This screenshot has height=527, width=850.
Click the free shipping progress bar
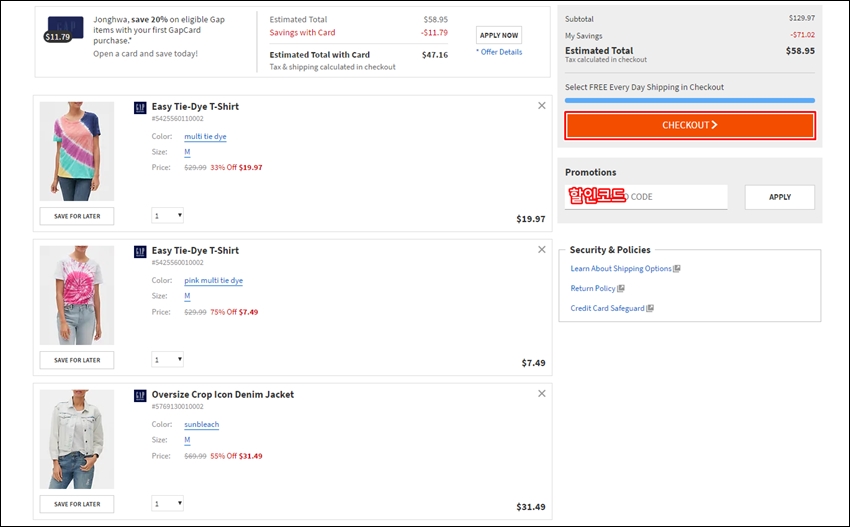click(690, 100)
